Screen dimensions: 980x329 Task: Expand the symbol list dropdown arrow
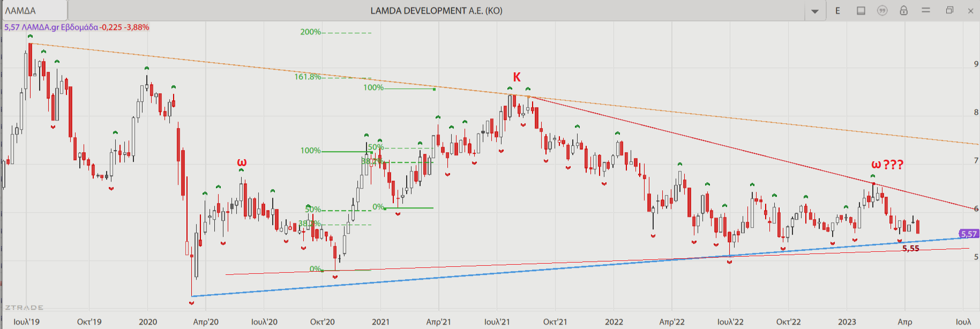pos(815,11)
